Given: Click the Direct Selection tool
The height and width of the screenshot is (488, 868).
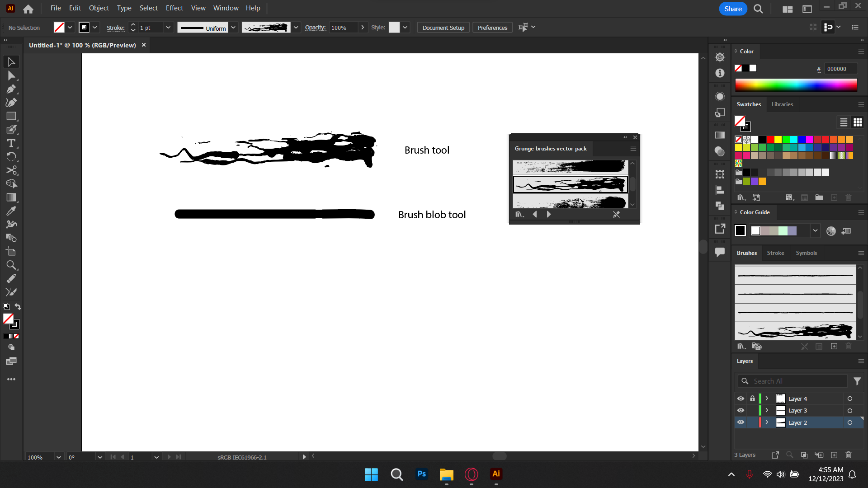Looking at the screenshot, I should click(11, 75).
